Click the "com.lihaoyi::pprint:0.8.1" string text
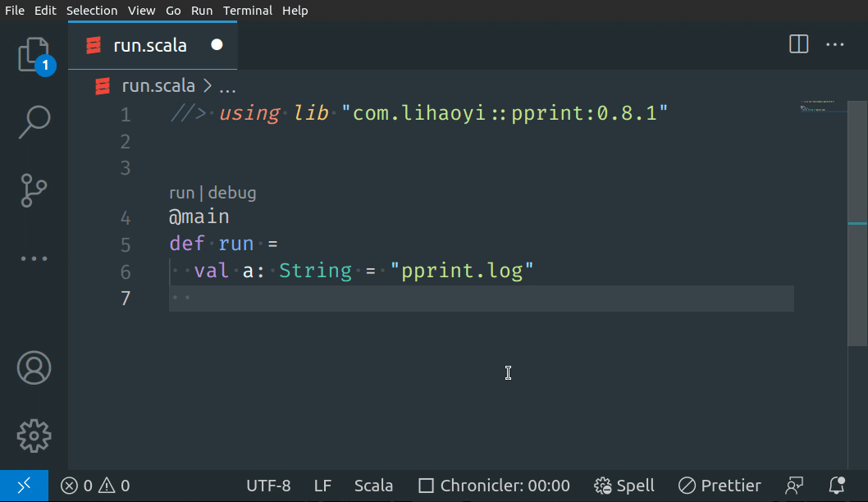868x502 pixels. pos(505,113)
